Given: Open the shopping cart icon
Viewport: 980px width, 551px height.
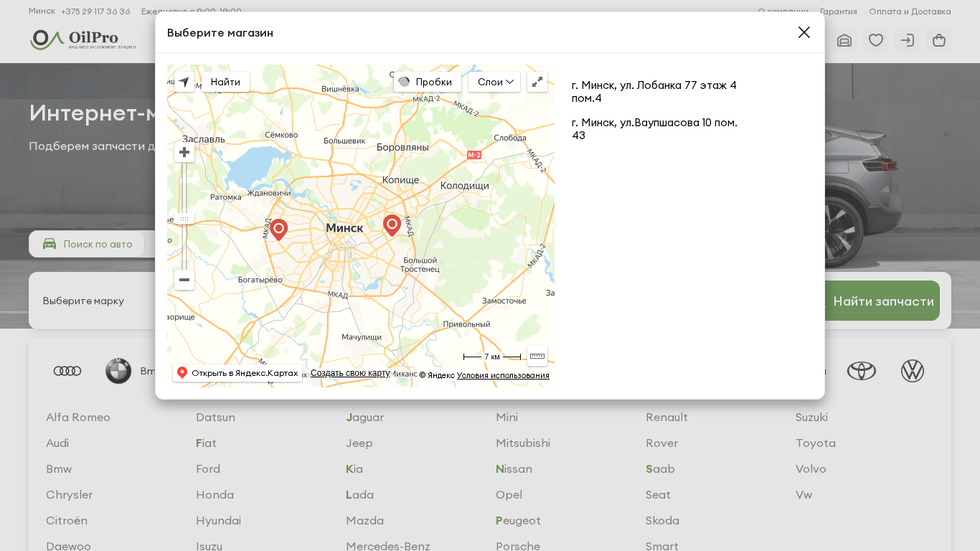Looking at the screenshot, I should coord(938,40).
